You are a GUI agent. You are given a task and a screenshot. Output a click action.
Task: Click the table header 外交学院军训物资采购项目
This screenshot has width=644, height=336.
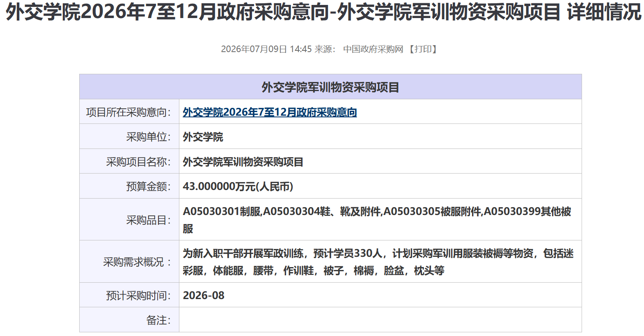point(330,87)
